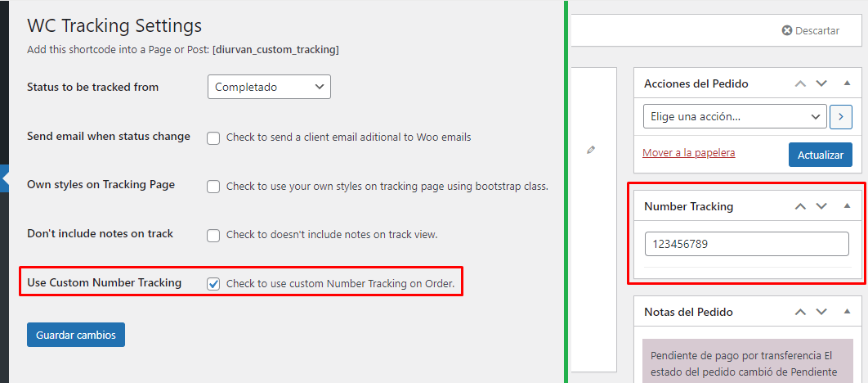Enable Send email when status change checkbox
Screen dimensions: 868x383
[x=213, y=138]
